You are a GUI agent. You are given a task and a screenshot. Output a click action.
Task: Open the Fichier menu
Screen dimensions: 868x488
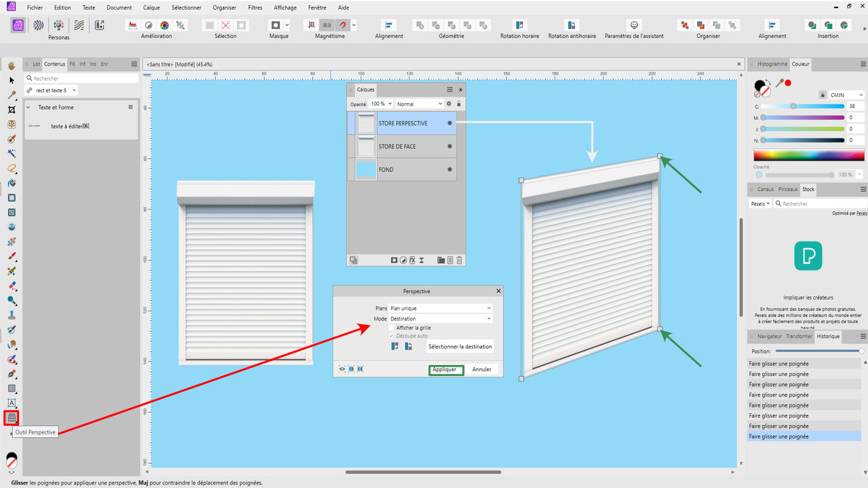[35, 7]
